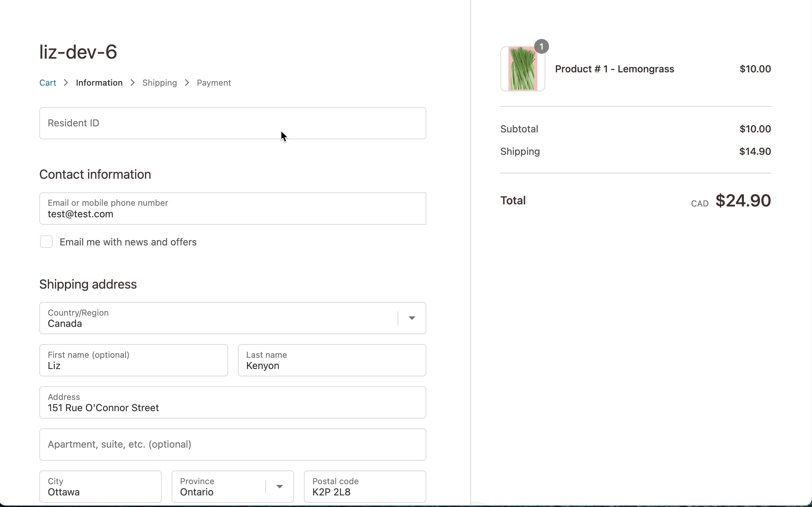
Task: Open the Province dropdown
Action: 233,487
